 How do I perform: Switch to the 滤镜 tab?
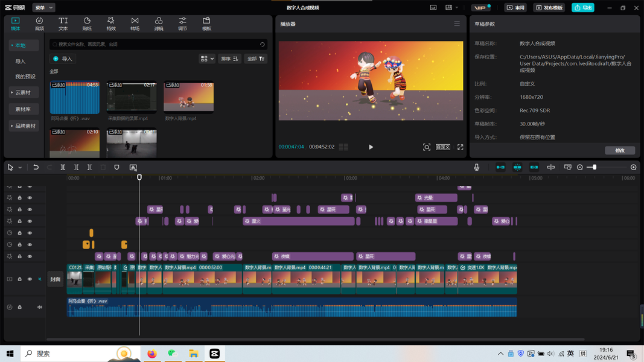(159, 24)
